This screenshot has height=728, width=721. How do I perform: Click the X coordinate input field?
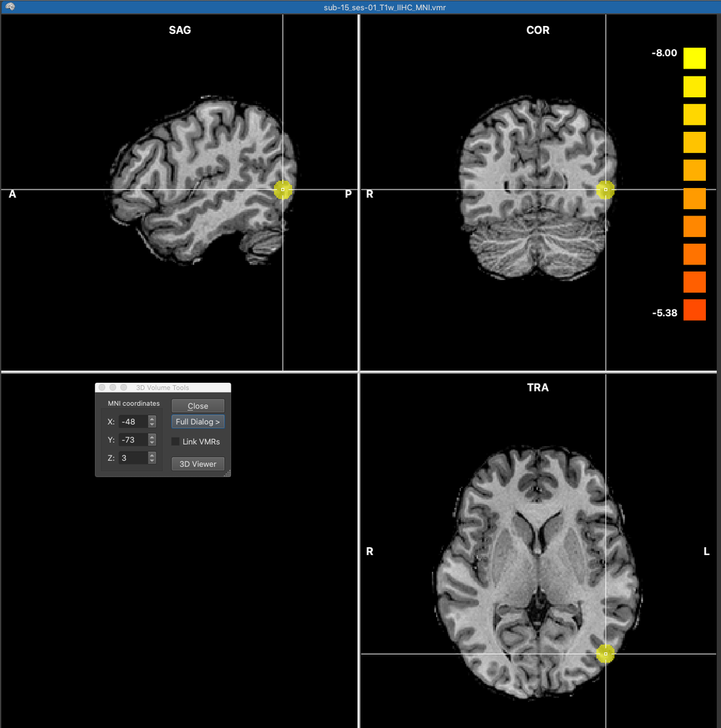coord(133,422)
